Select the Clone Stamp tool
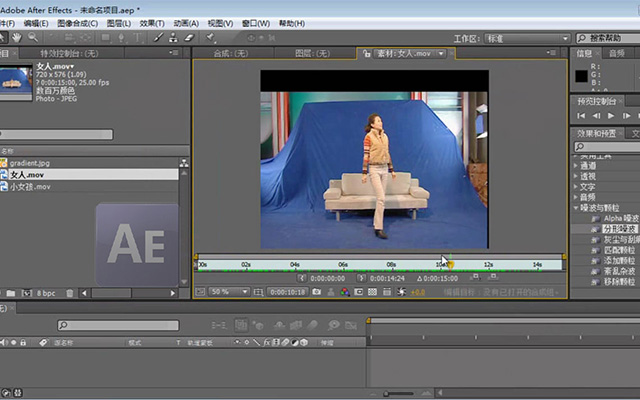This screenshot has height=400, width=640. 173,38
